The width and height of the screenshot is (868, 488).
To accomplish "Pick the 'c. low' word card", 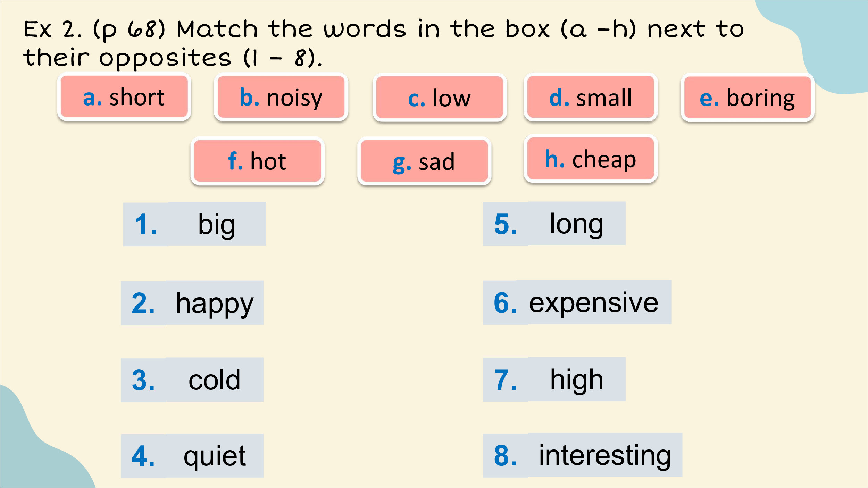I will pyautogui.click(x=440, y=98).
